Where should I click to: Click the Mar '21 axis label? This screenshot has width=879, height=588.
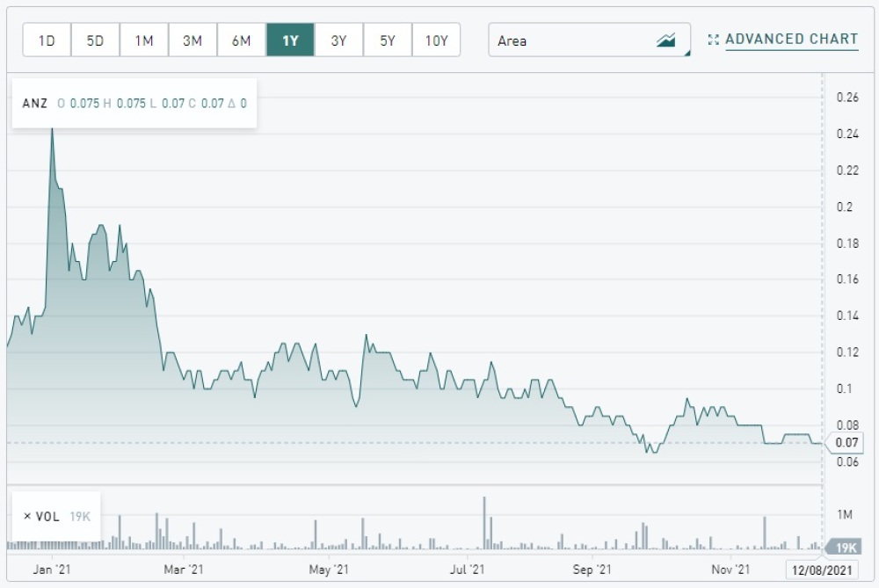[x=184, y=570]
